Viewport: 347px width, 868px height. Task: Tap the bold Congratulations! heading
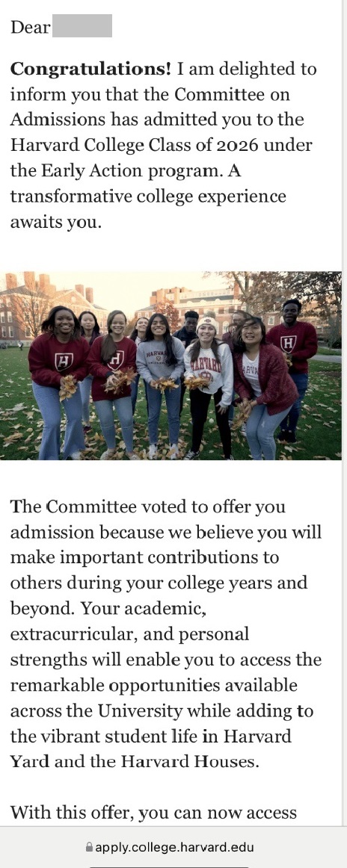pyautogui.click(x=91, y=69)
